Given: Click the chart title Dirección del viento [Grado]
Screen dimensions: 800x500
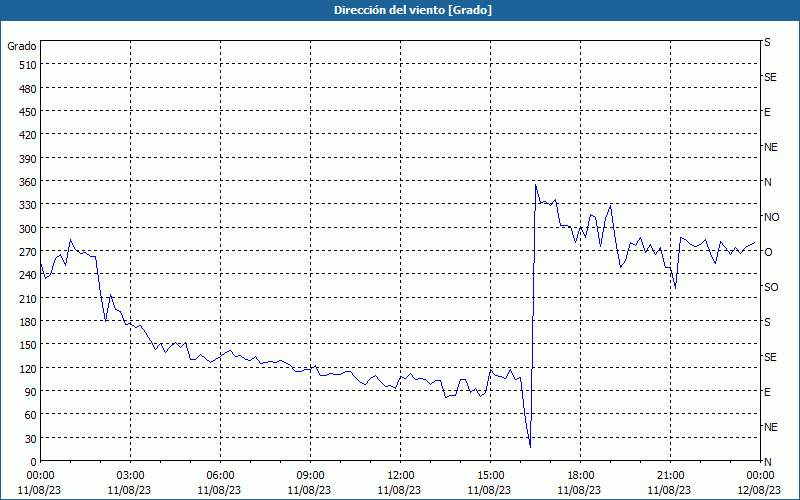Looking at the screenshot, I should [413, 10].
